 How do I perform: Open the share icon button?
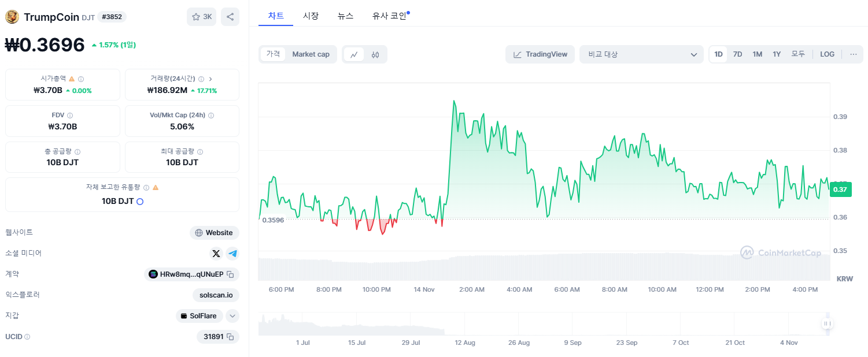coord(230,17)
